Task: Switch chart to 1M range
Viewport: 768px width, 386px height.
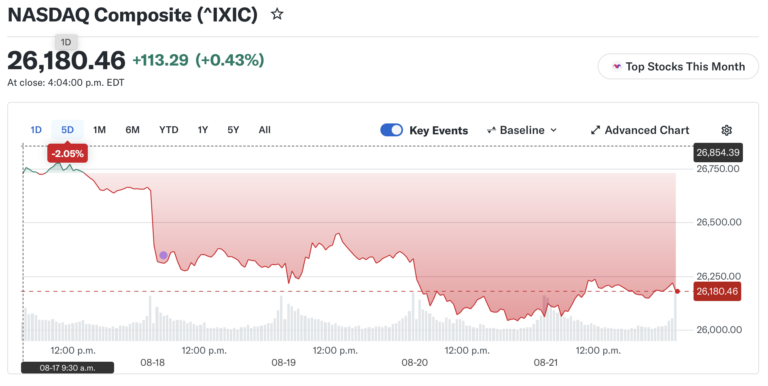Action: pos(99,130)
